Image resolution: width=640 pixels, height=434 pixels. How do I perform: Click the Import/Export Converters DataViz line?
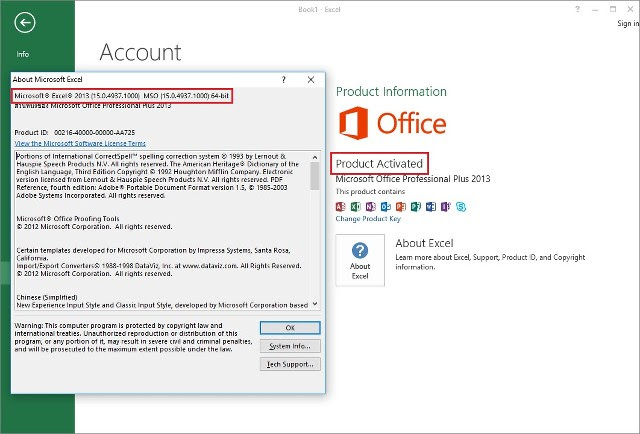[x=159, y=266]
